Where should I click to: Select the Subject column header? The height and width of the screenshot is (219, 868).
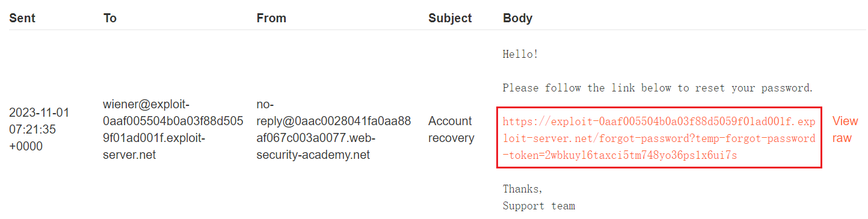tap(450, 18)
